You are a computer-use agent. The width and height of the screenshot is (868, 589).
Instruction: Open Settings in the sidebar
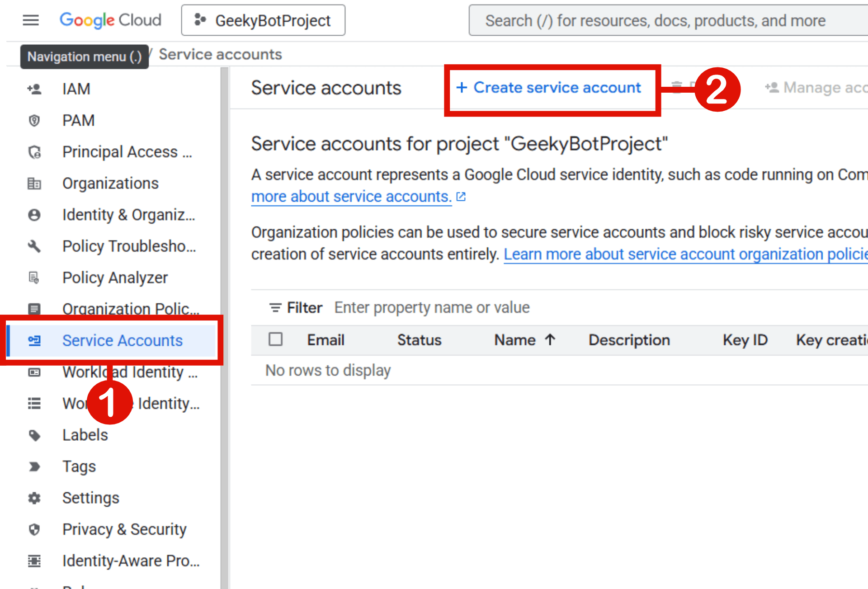tap(91, 498)
